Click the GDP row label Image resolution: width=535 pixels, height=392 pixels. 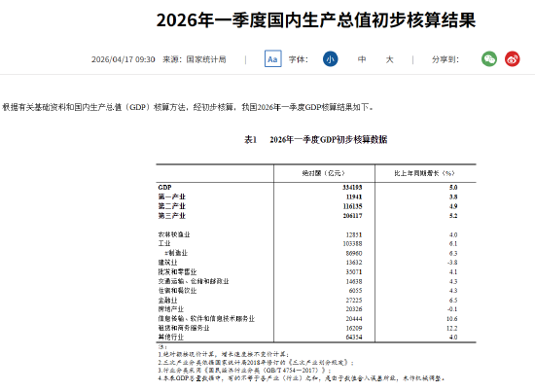point(164,188)
